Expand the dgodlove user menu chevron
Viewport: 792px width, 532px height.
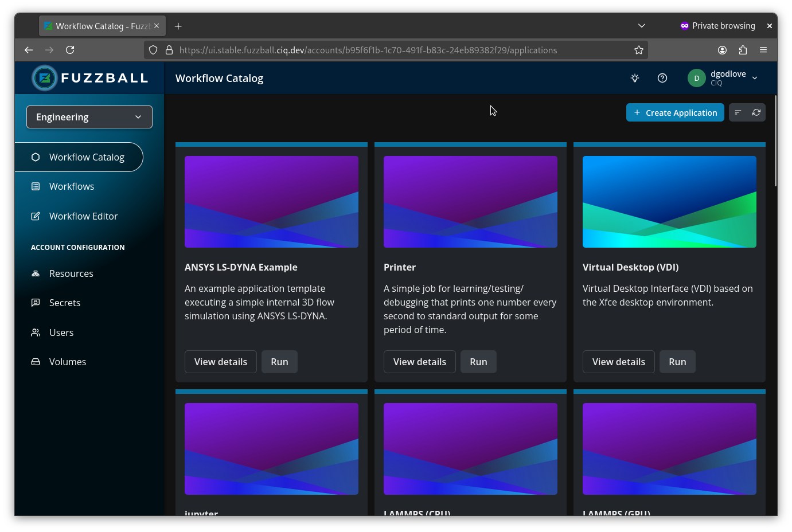coord(755,77)
